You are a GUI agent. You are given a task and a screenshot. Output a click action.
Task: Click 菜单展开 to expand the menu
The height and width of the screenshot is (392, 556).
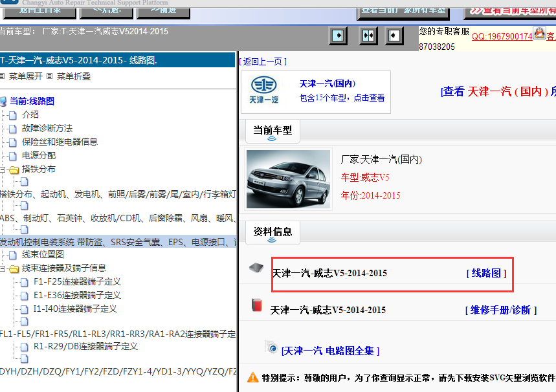[25, 76]
